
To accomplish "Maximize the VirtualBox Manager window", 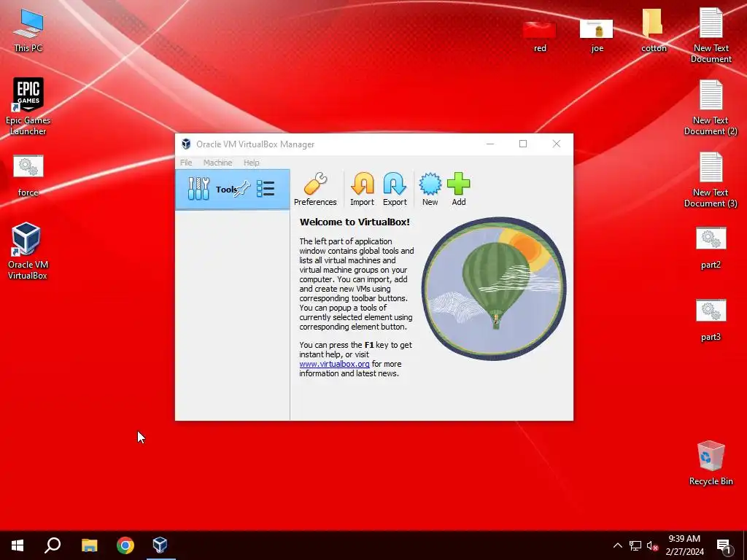I will [x=523, y=144].
